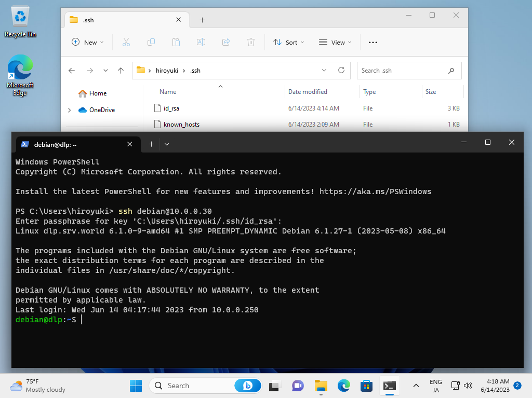This screenshot has width=532, height=398.
Task: Add a new File Explorer tab
Action: [202, 20]
